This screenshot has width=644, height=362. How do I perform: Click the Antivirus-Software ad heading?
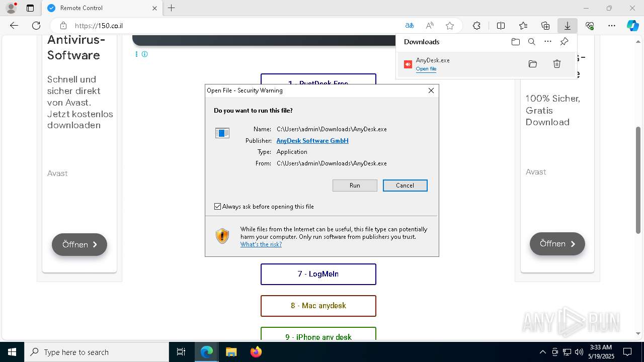coord(77,47)
